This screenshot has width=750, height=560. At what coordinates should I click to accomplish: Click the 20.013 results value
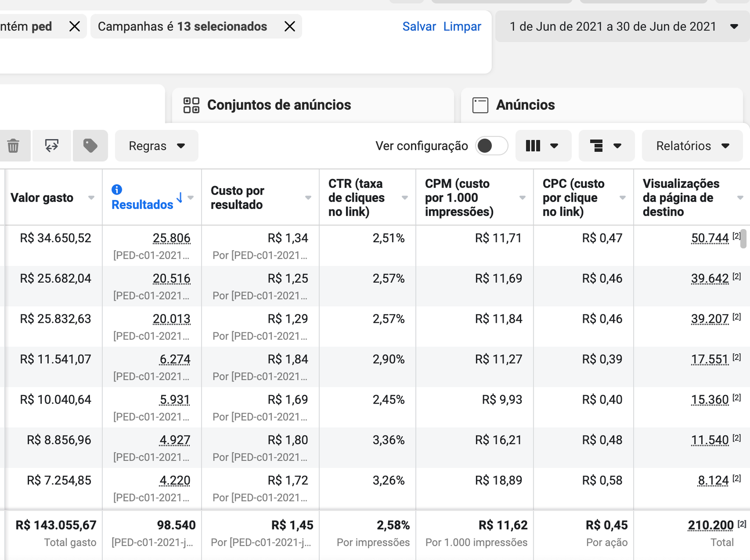pyautogui.click(x=172, y=319)
